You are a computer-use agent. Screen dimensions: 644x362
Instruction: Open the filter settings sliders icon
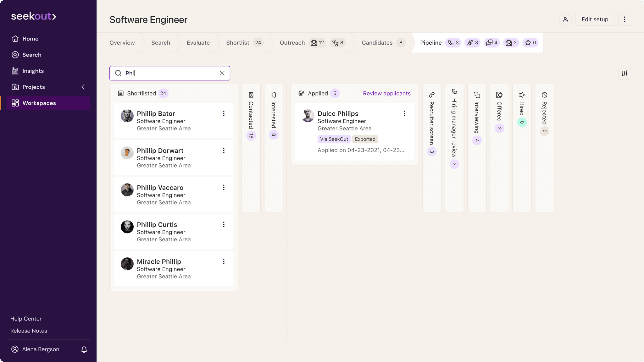pyautogui.click(x=625, y=73)
